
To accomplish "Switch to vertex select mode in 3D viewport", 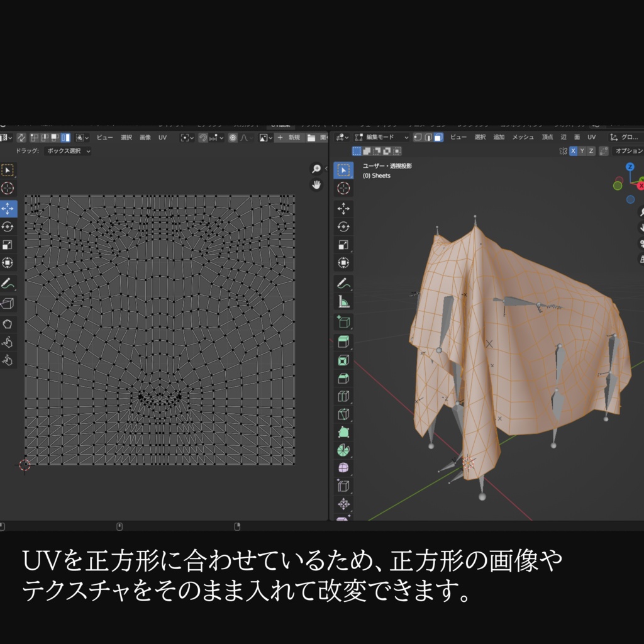I will 418,137.
